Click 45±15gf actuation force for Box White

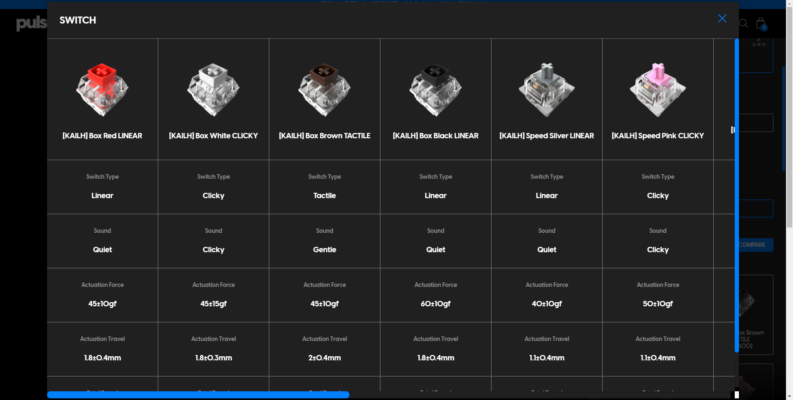213,304
